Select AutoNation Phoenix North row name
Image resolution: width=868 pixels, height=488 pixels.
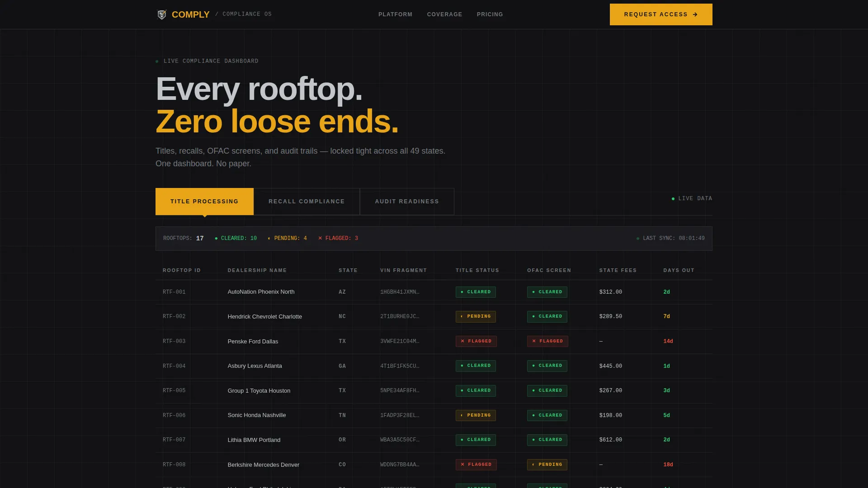tap(261, 292)
